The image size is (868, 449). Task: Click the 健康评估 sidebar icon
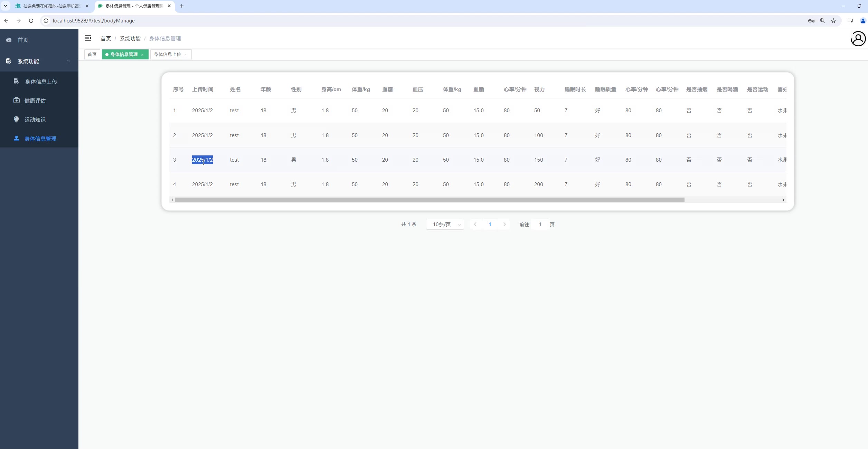tap(16, 100)
